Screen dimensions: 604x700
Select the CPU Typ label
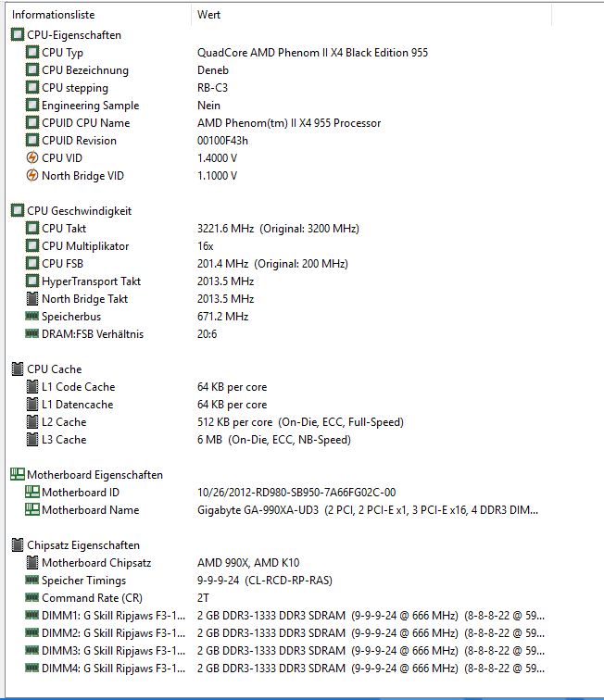[x=63, y=53]
